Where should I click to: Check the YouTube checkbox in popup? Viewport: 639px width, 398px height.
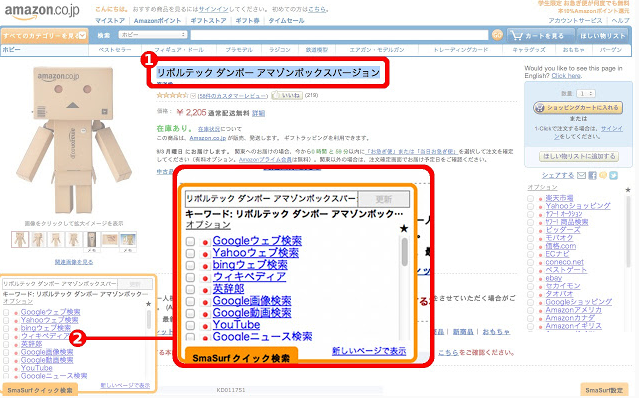[x=190, y=325]
